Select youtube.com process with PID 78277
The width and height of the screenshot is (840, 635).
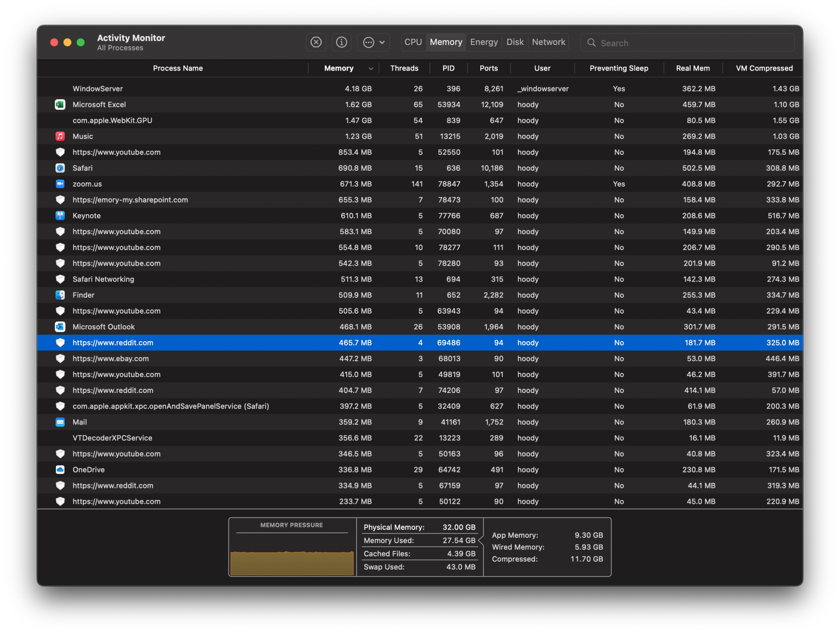[x=420, y=248]
